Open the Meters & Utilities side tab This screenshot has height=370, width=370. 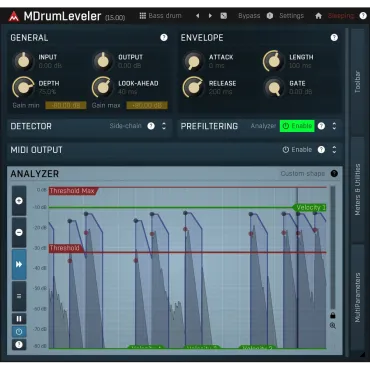pos(357,190)
